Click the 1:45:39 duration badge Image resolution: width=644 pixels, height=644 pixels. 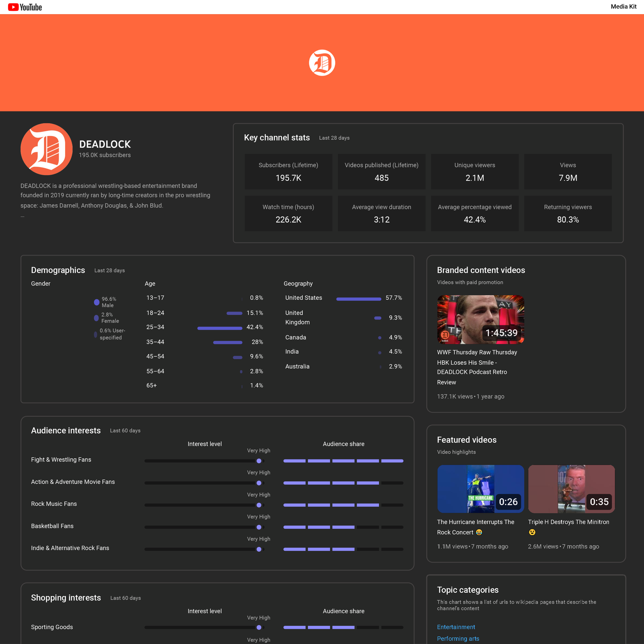click(x=501, y=332)
